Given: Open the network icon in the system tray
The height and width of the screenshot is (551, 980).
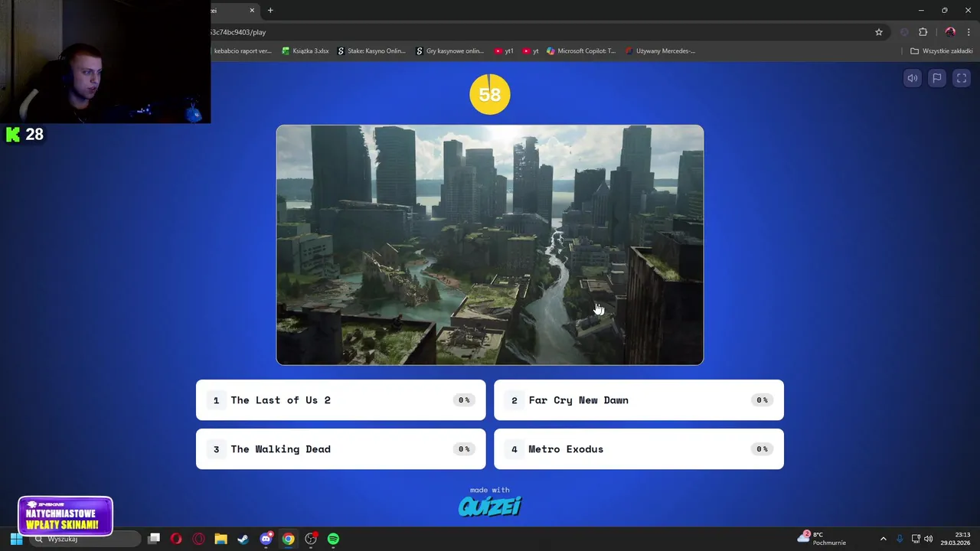Looking at the screenshot, I should click(916, 539).
